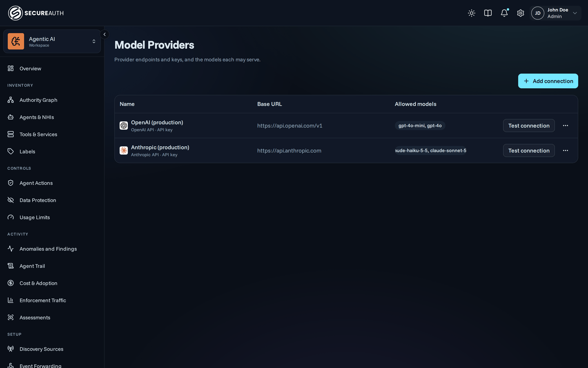Viewport: 588px width, 368px height.
Task: Click the Add connection button
Action: coord(548,81)
